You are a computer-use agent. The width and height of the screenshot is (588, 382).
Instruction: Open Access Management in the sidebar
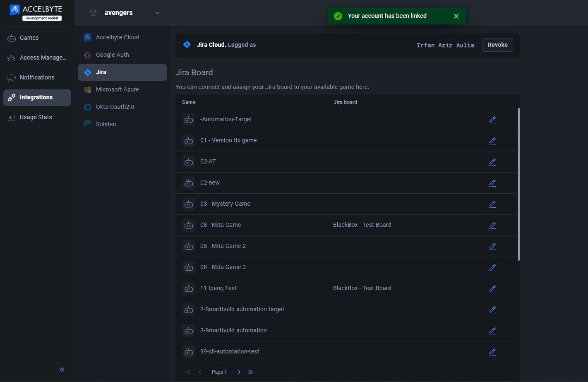pos(37,58)
